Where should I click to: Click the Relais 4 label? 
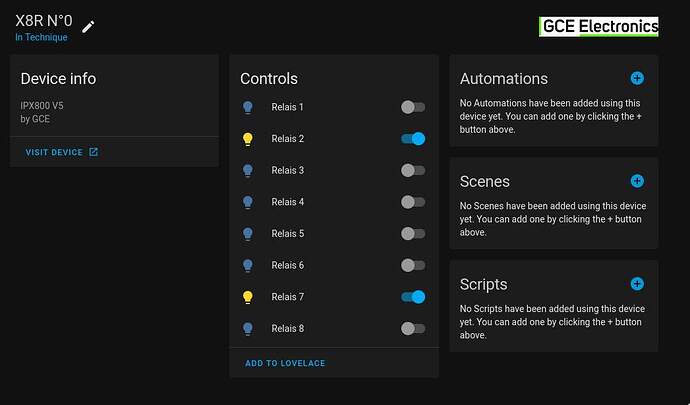[x=287, y=202]
